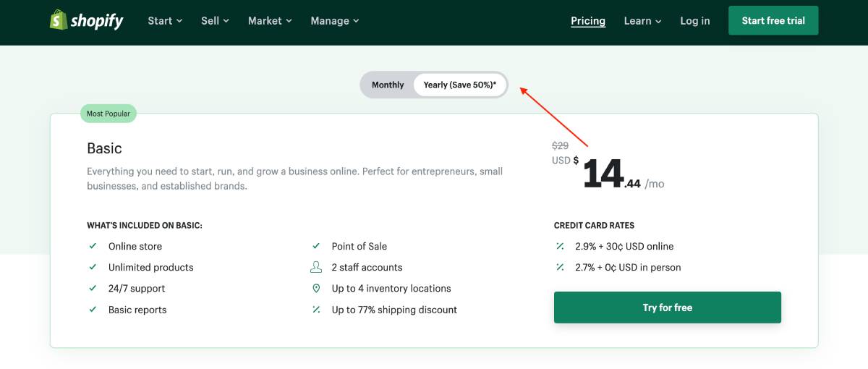Select Yearly (Save 50%) billing option
The width and height of the screenshot is (868, 369).
pos(460,85)
